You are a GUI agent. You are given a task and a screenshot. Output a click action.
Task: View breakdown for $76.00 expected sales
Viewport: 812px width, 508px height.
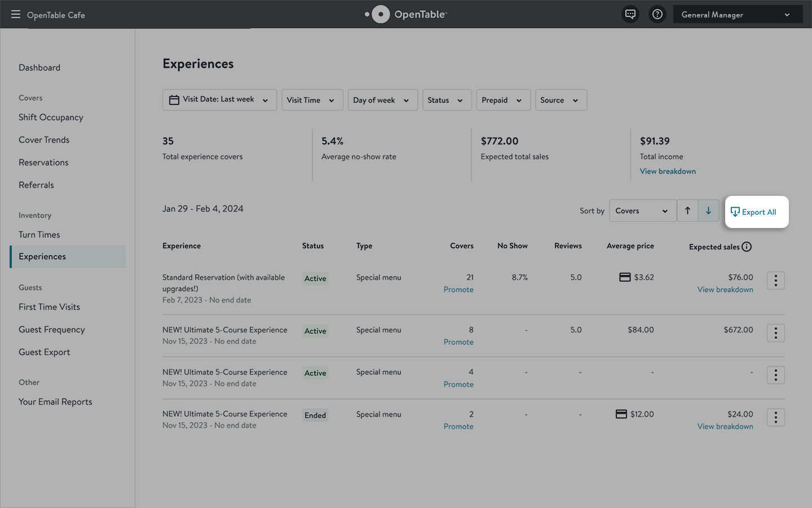(x=725, y=290)
